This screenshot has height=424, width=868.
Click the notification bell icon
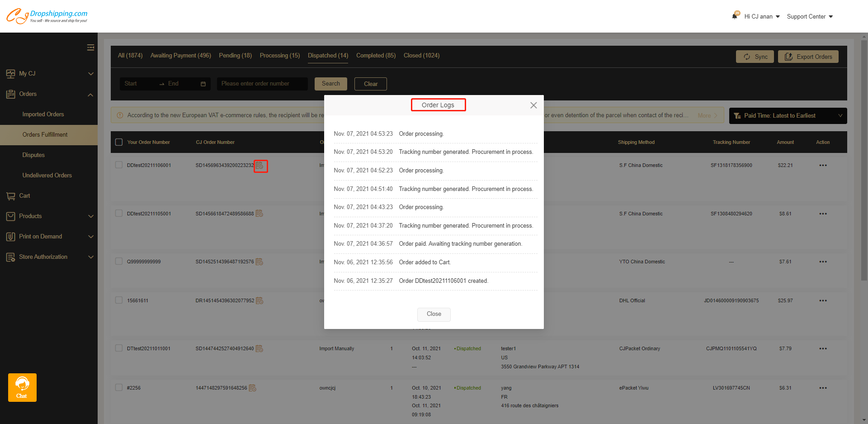735,16
